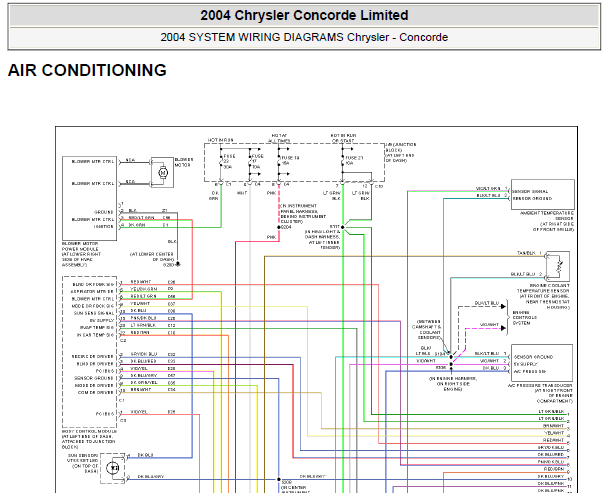Click the 'FUSE 18 15A' label
The height and width of the screenshot is (493, 609).
coord(290,160)
